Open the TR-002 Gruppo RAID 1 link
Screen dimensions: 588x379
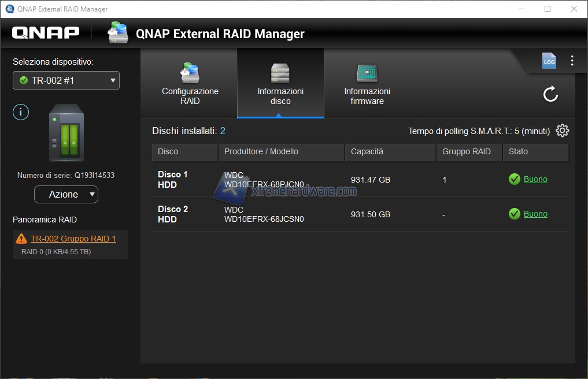[x=73, y=239]
